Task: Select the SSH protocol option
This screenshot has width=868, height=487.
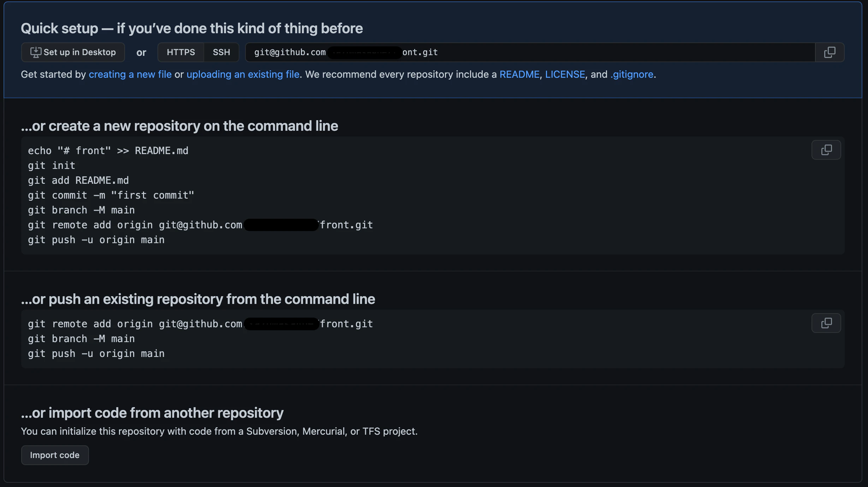Action: point(221,52)
